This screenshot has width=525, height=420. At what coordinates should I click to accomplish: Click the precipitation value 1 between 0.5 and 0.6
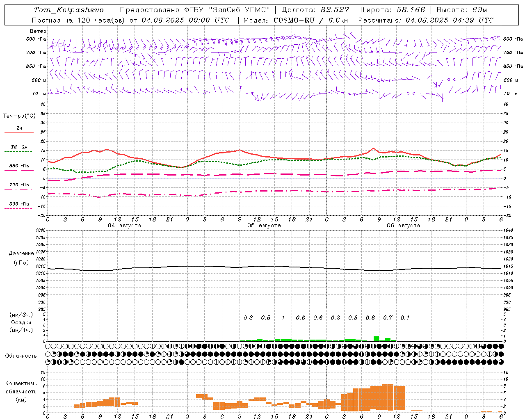283,317
